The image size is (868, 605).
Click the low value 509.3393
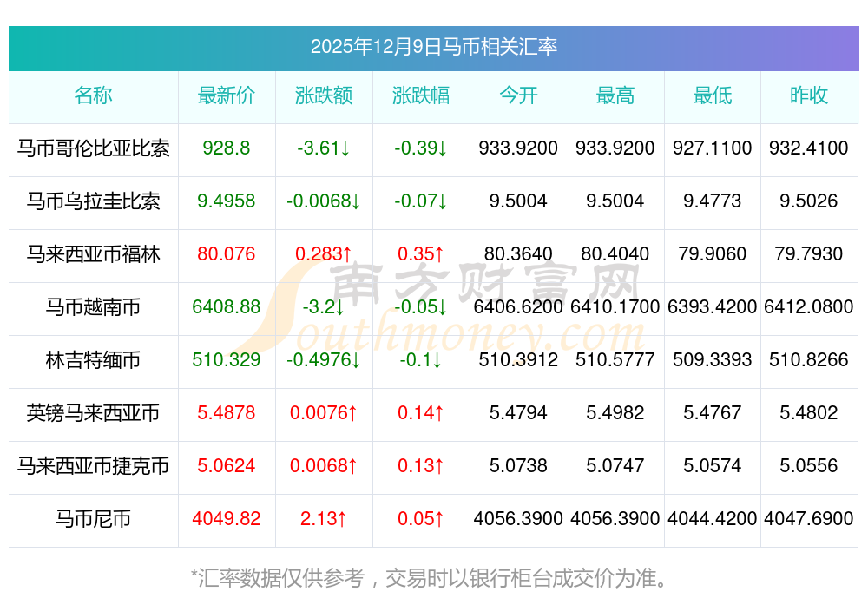pyautogui.click(x=713, y=360)
